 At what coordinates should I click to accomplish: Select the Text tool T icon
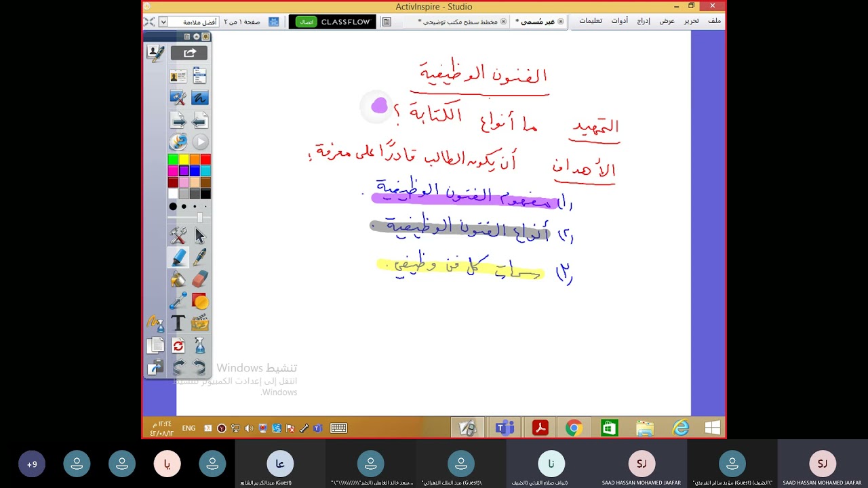point(178,323)
